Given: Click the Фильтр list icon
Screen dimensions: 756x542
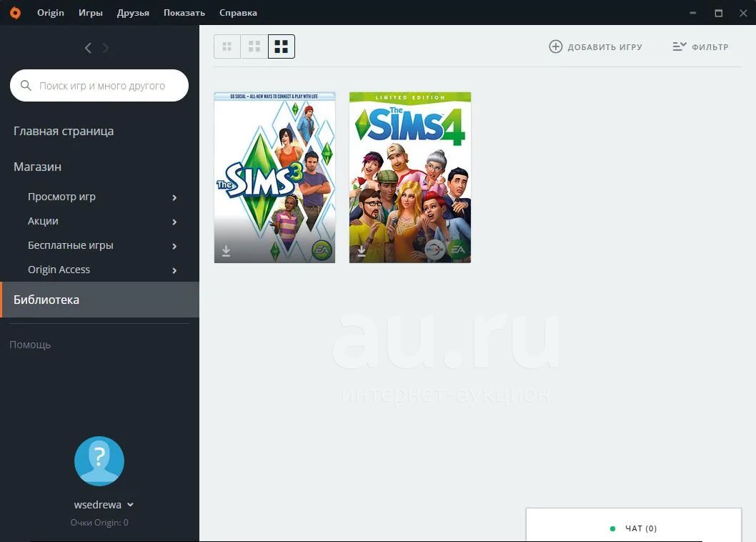Looking at the screenshot, I should (680, 46).
